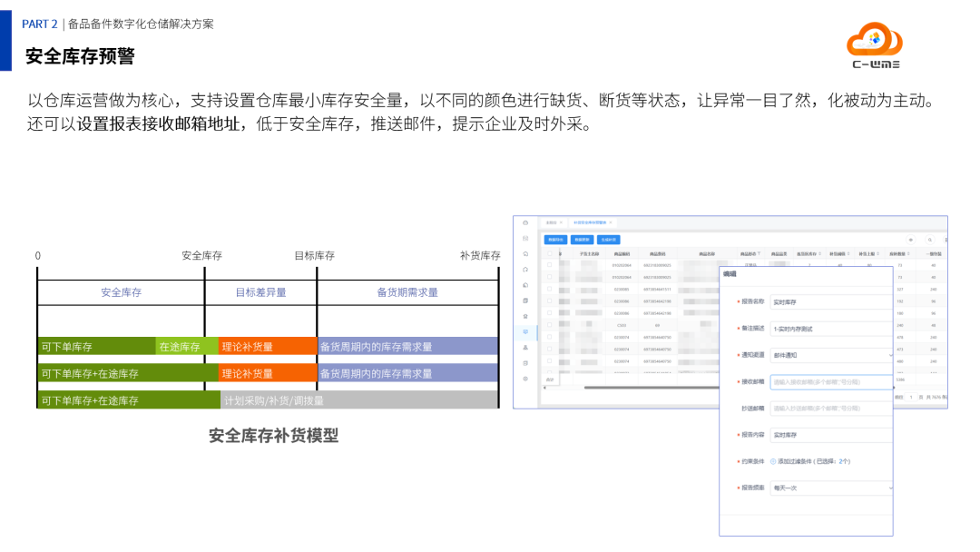Click the 商品名称 column header
This screenshot has height=552, width=980.
706,254
